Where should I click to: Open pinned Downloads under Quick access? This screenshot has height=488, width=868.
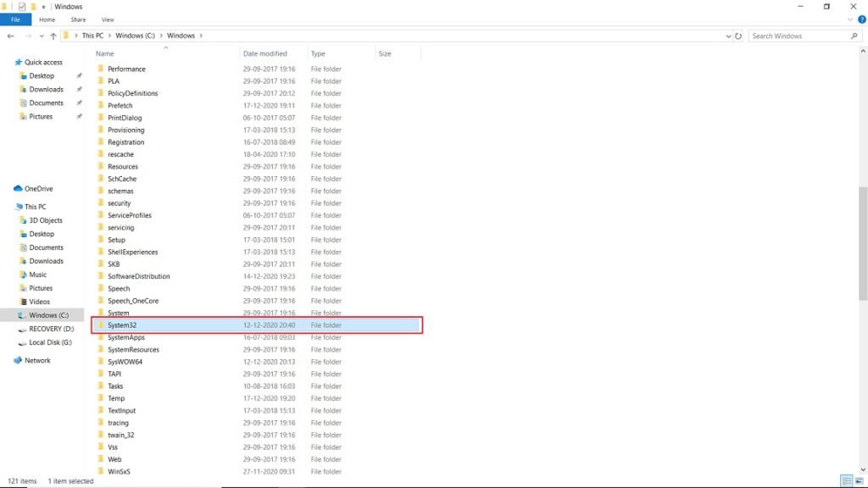point(46,90)
